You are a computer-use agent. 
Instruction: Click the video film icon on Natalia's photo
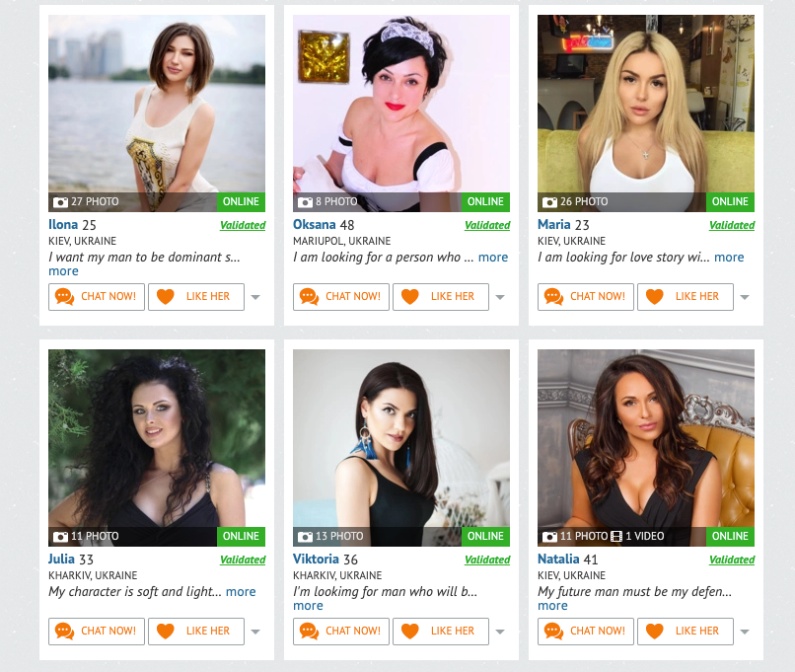616,537
